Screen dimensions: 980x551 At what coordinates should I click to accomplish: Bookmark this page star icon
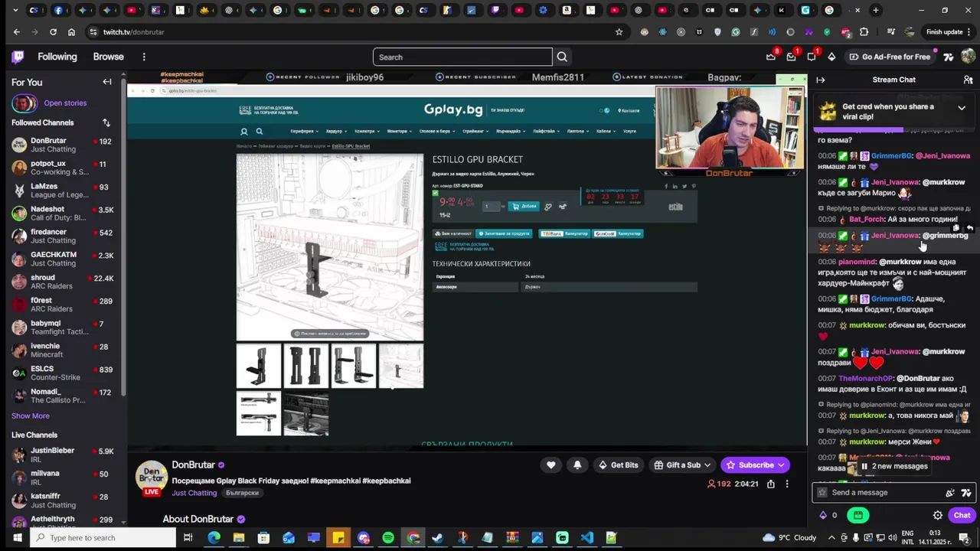click(x=619, y=32)
